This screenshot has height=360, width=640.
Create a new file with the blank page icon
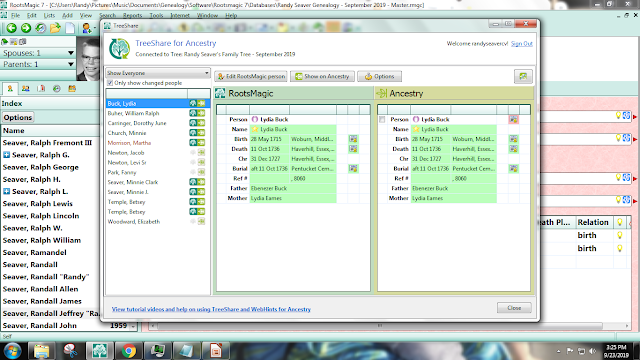pos(70,28)
